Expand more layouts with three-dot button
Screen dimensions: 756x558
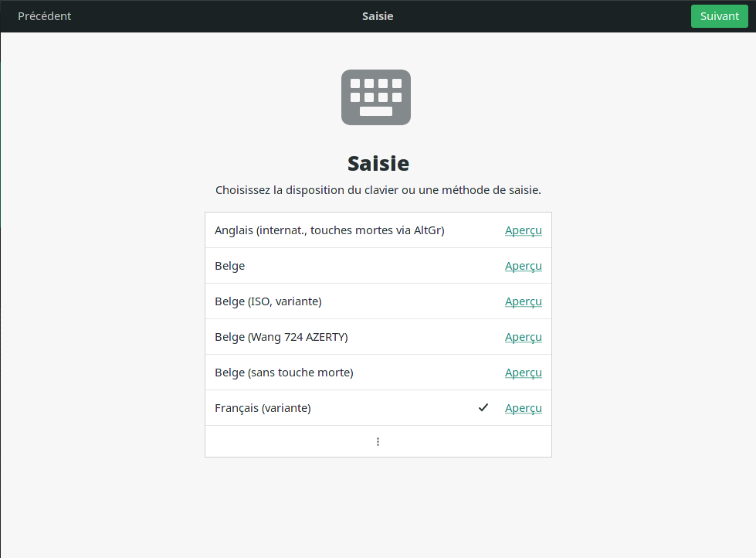coord(378,441)
